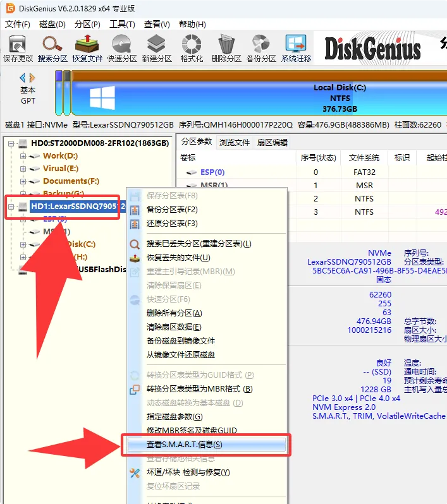Start the System Migration (系统迁移) tool
Viewport: 447px width, 504px height.
point(296,49)
